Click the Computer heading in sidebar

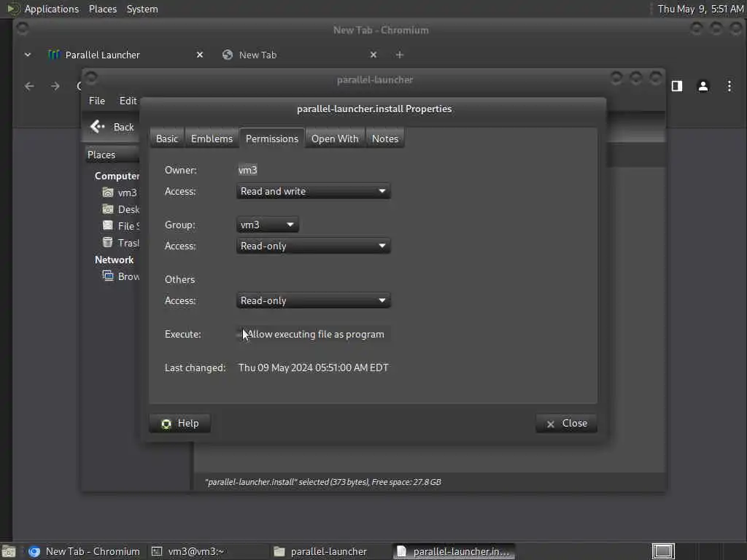coord(117,176)
